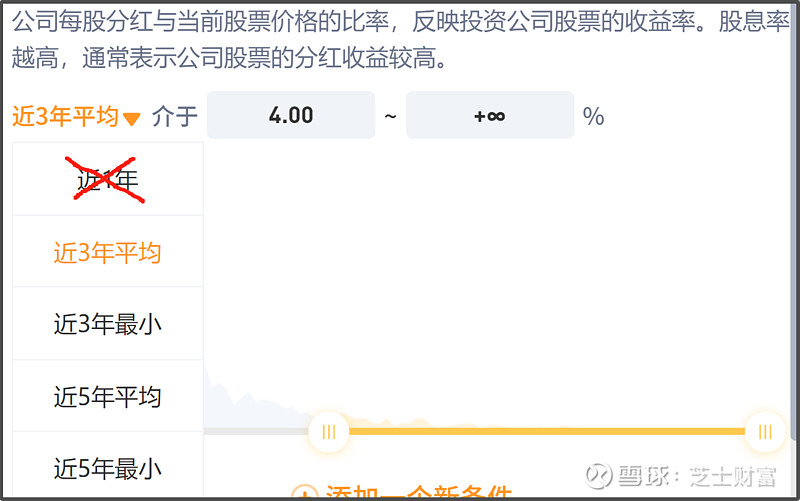Choose the highlighted 近3年平均 list option
The image size is (800, 501).
click(x=108, y=252)
